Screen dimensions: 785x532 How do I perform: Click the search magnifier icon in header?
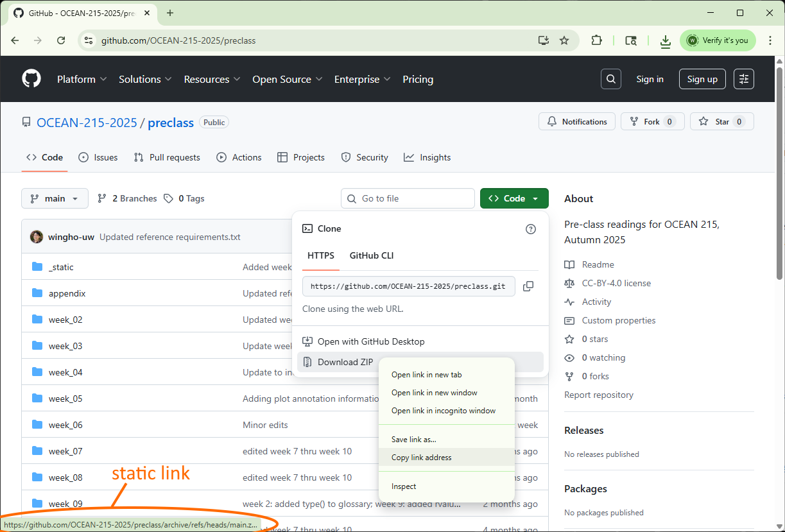[610, 78]
